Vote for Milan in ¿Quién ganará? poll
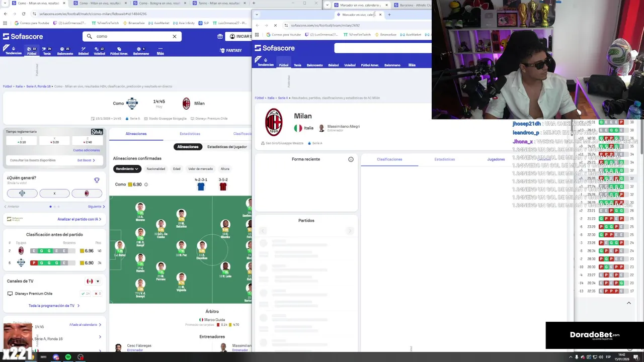Image resolution: width=644 pixels, height=362 pixels. 87,193
